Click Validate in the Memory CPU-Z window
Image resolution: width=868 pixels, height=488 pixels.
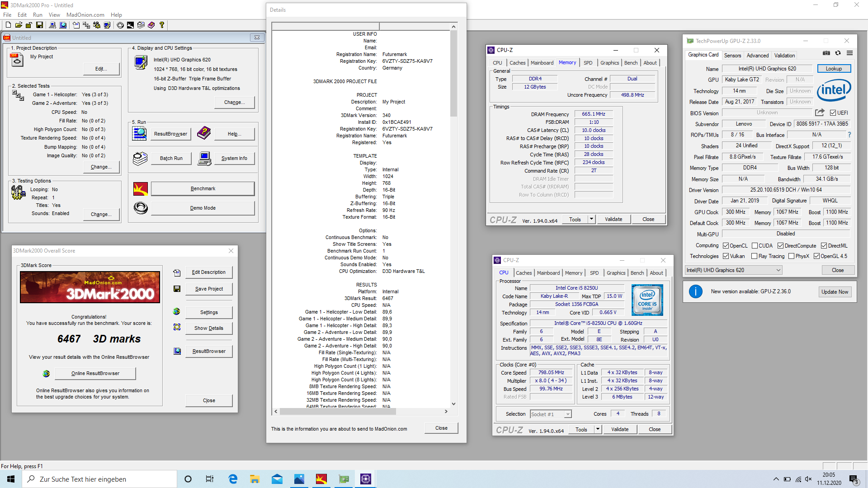click(613, 219)
